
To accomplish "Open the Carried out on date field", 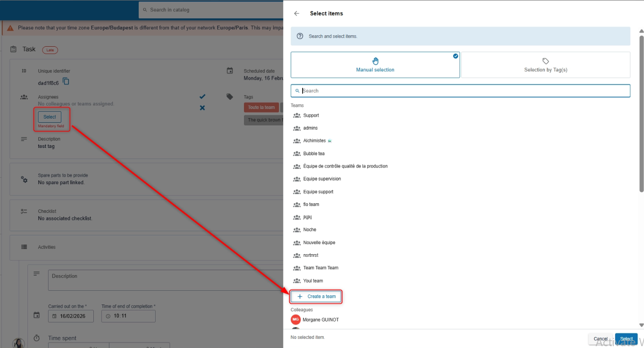I will tap(71, 316).
